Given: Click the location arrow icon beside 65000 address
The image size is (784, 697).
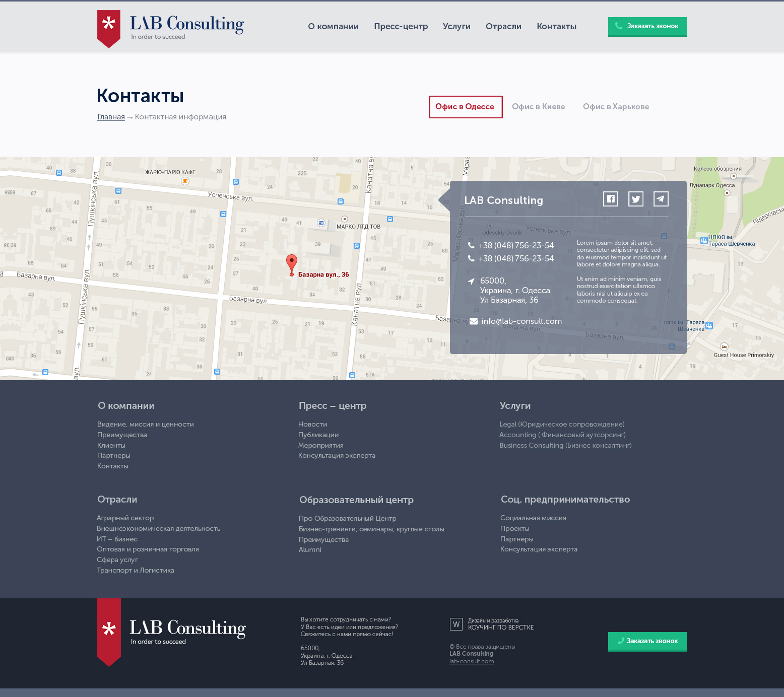Looking at the screenshot, I should point(471,281).
